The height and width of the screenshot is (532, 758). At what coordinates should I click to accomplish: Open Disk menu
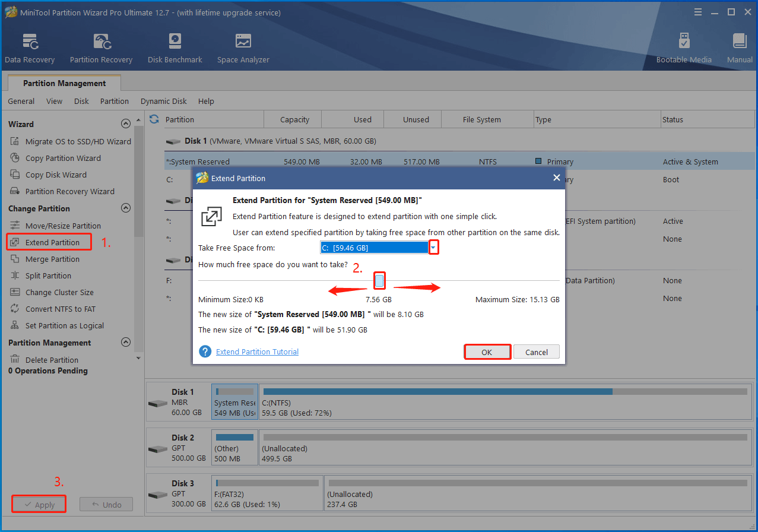81,101
